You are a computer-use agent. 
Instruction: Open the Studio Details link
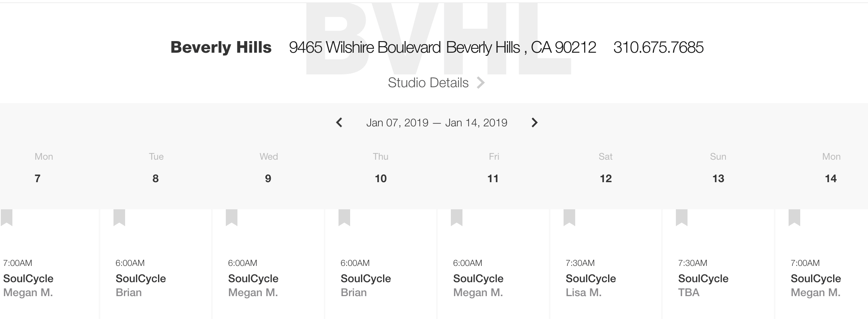428,83
